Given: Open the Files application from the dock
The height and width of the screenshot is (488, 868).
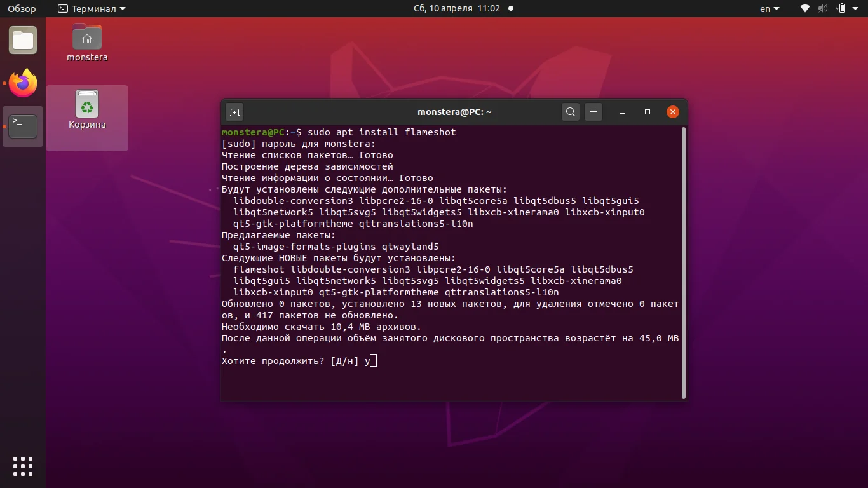Looking at the screenshot, I should tap(23, 40).
